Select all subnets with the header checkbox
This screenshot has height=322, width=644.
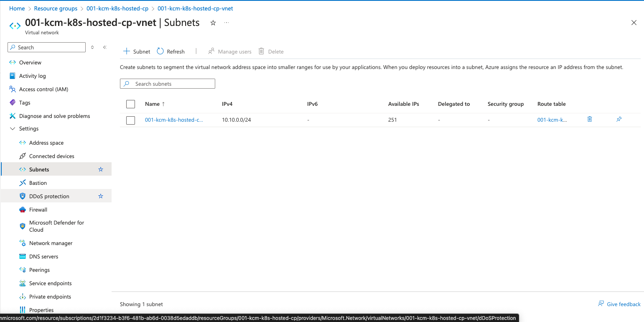coord(130,104)
